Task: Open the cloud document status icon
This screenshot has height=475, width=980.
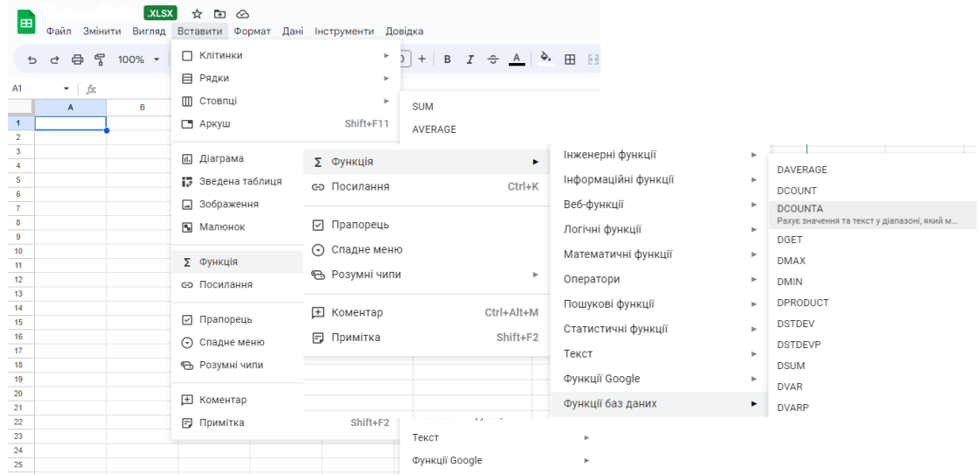Action: tap(242, 14)
